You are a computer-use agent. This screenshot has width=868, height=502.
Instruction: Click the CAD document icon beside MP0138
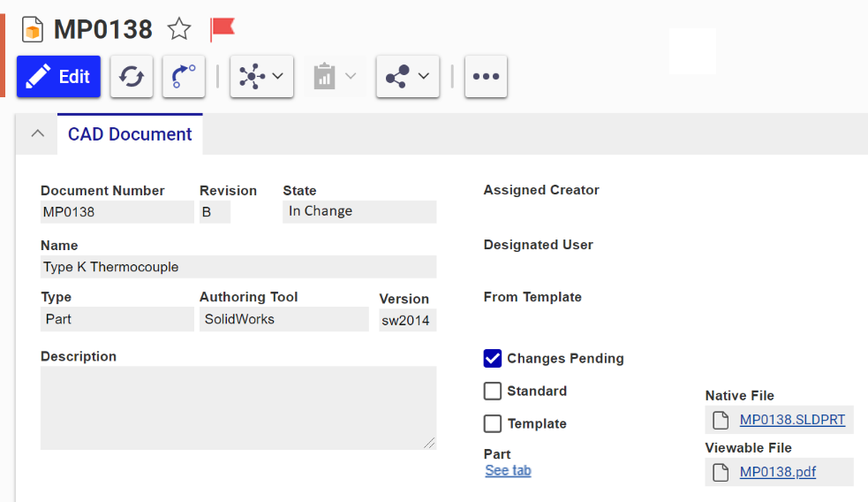tap(33, 29)
